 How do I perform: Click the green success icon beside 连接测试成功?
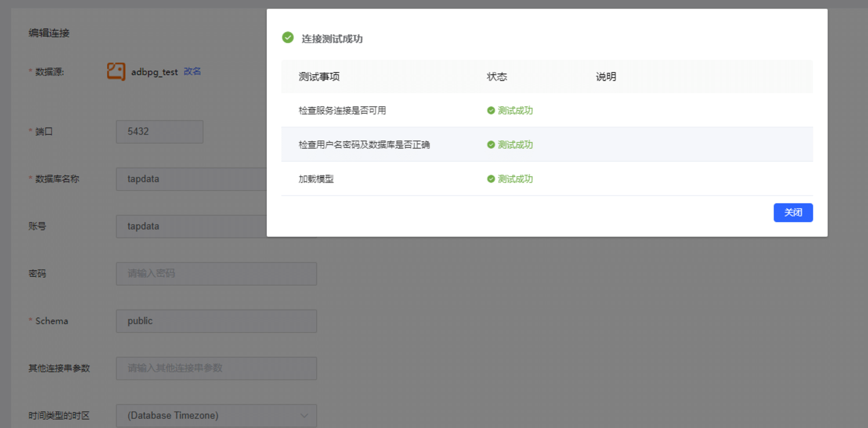288,38
